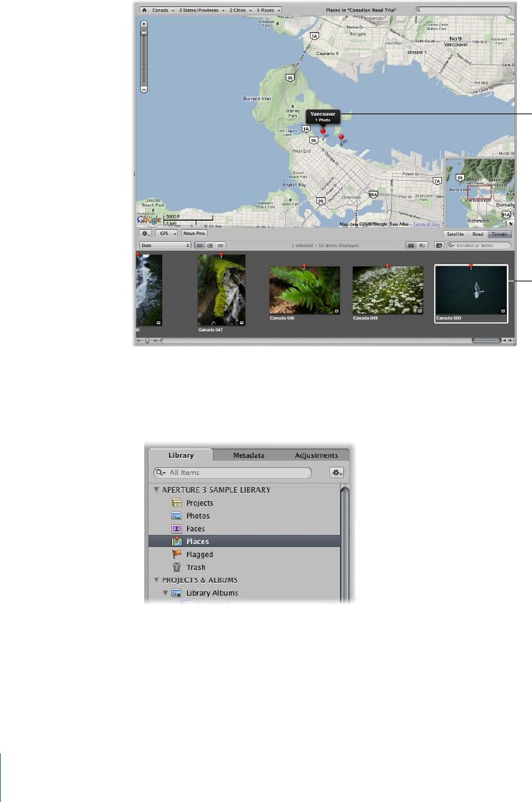Select Places in the Library
The width and height of the screenshot is (532, 802).
click(244, 541)
